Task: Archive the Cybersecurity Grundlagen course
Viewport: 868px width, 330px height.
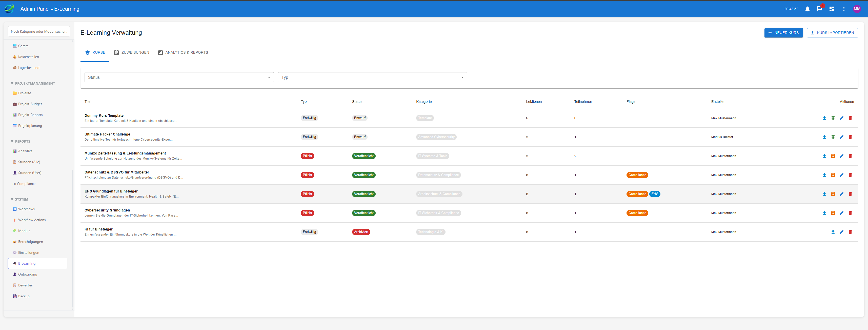Action: click(833, 213)
